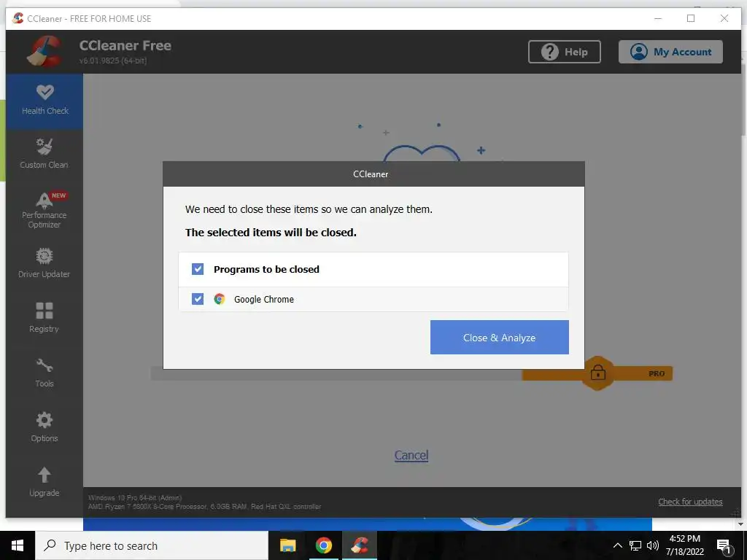747x560 pixels.
Task: Open Google Chrome from taskbar
Action: point(323,545)
